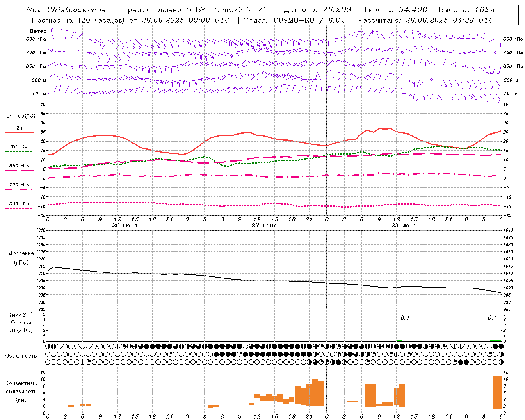525x420 pixels.
Task: Click the green precipitation bar at chart end
Action: [x=495, y=341]
